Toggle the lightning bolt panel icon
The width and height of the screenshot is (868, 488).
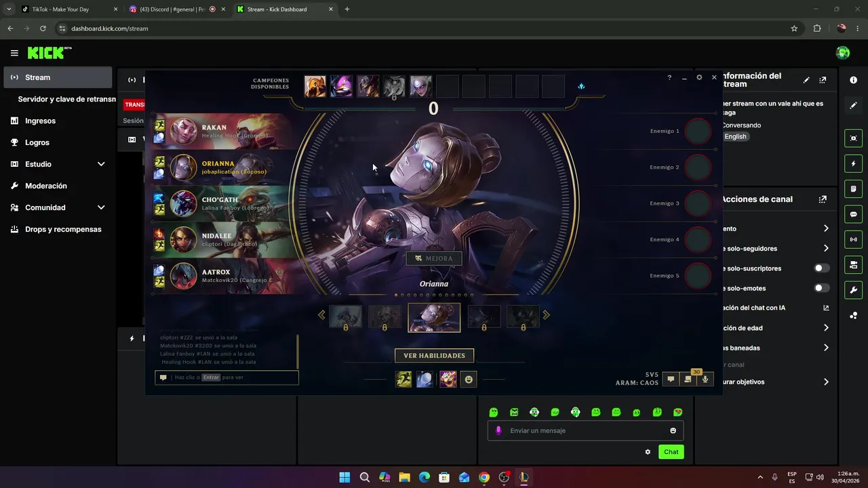pyautogui.click(x=853, y=164)
